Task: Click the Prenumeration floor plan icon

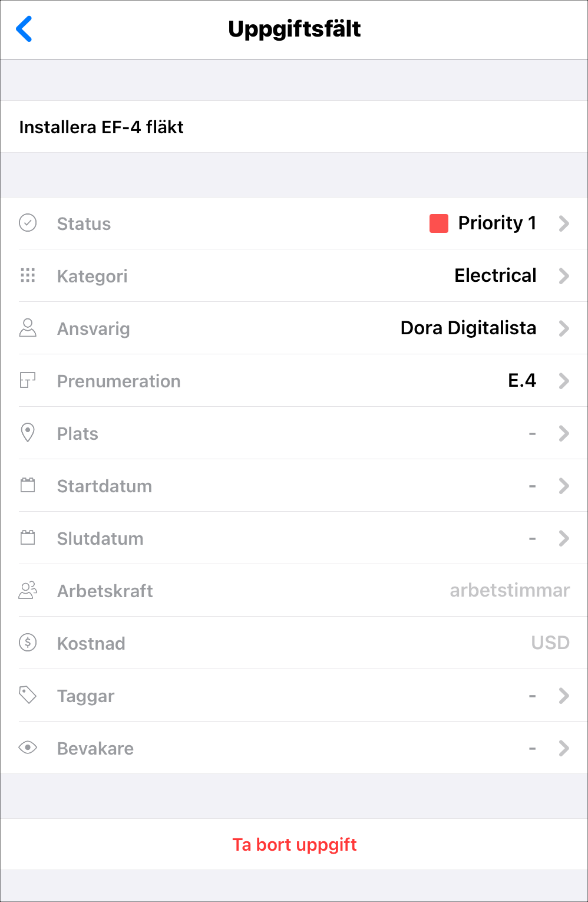Action: 28,380
